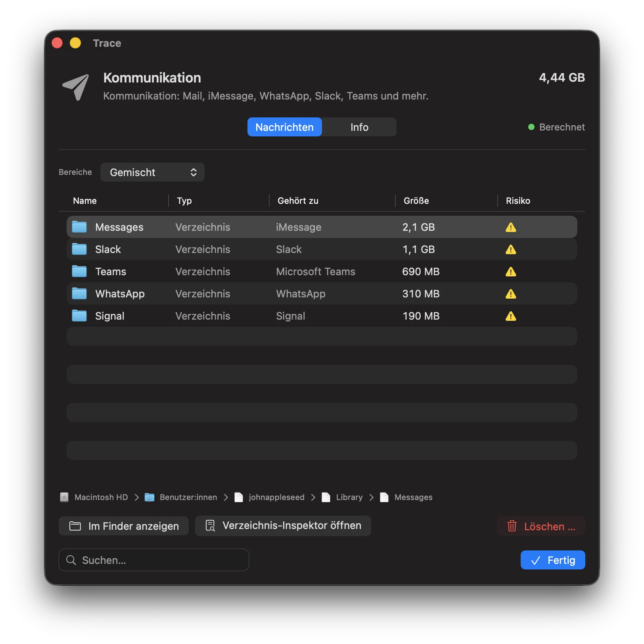Viewport: 644px width, 644px height.
Task: Sort by the Gehört zu column header
Action: [x=298, y=201]
